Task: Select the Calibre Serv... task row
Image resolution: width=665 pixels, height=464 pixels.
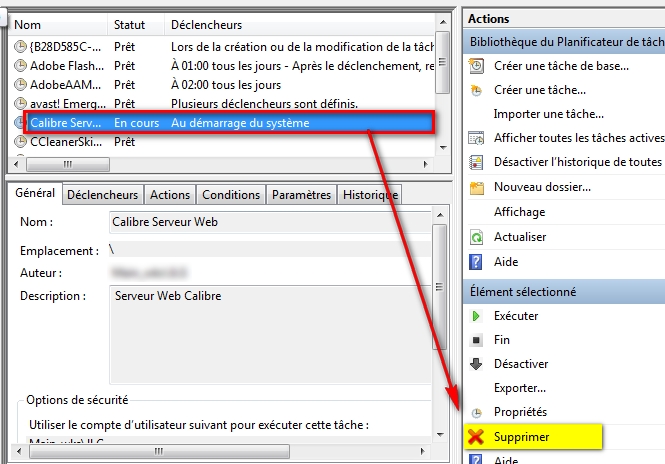Action: [x=229, y=123]
